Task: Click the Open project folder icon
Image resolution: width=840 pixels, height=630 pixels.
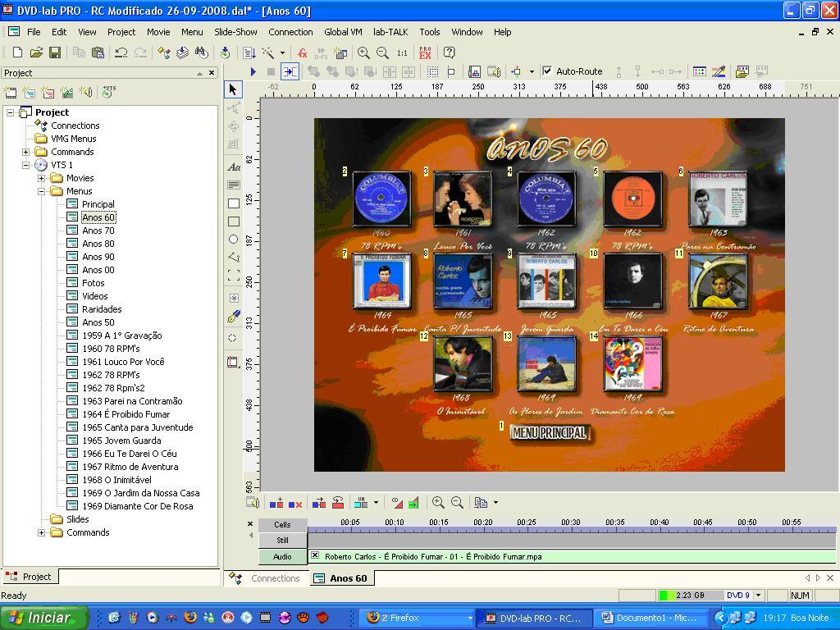Action: pyautogui.click(x=36, y=52)
